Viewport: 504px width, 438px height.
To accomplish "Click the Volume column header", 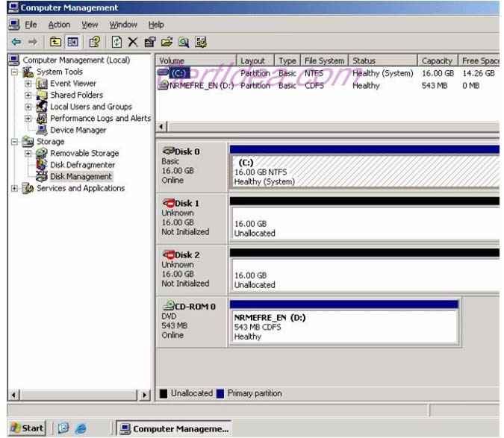I will point(196,60).
